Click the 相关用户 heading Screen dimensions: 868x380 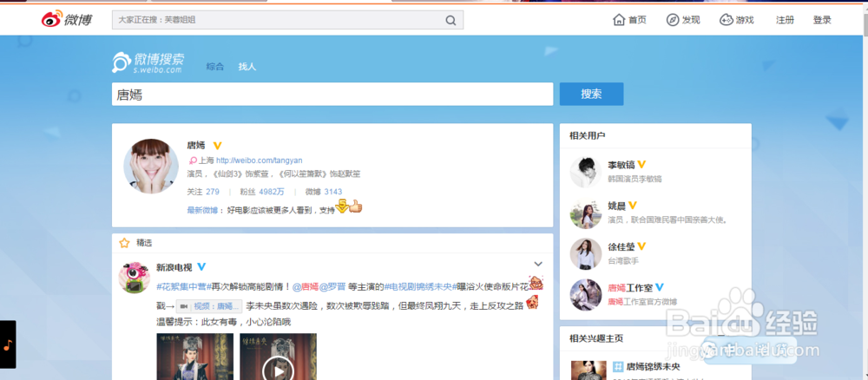pyautogui.click(x=588, y=135)
